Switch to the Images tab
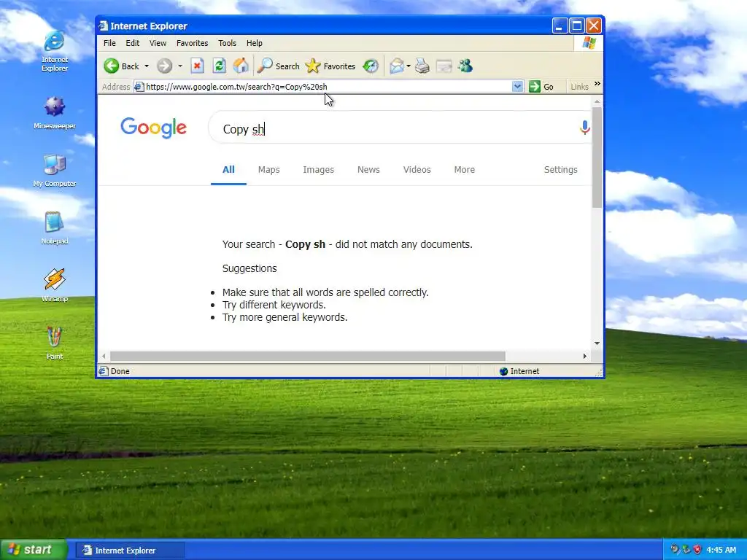The height and width of the screenshot is (560, 747). 318,169
